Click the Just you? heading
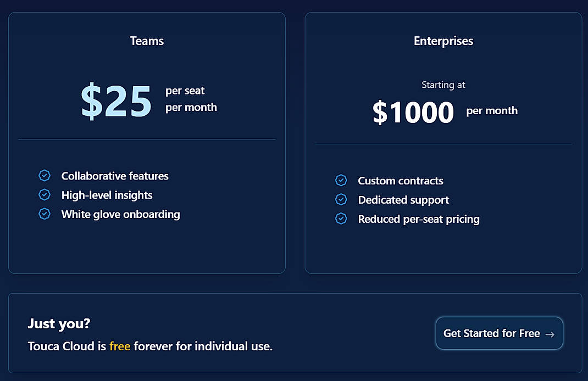 (x=58, y=324)
